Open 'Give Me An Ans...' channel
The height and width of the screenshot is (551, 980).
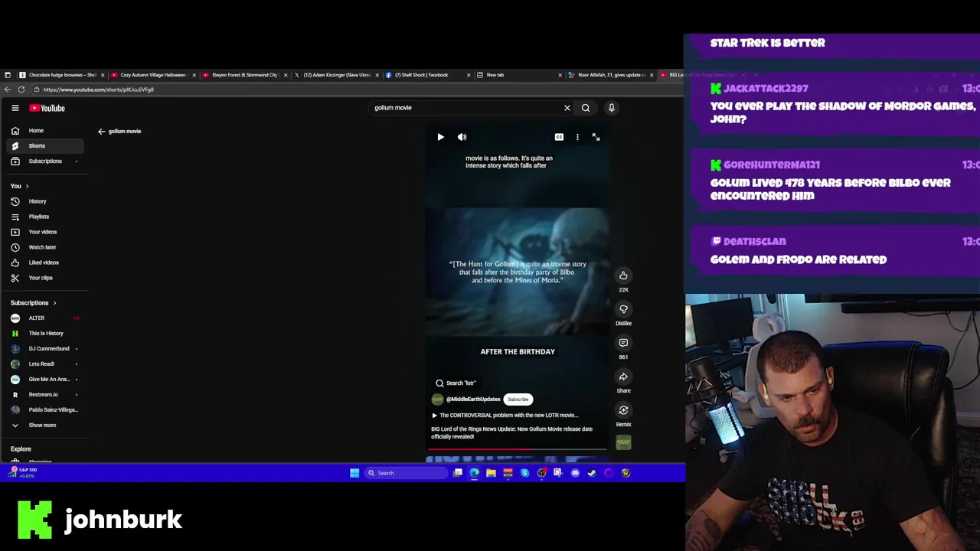coord(44,379)
